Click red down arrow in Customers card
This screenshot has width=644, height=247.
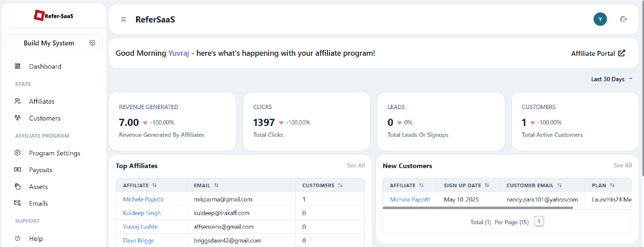tap(532, 123)
